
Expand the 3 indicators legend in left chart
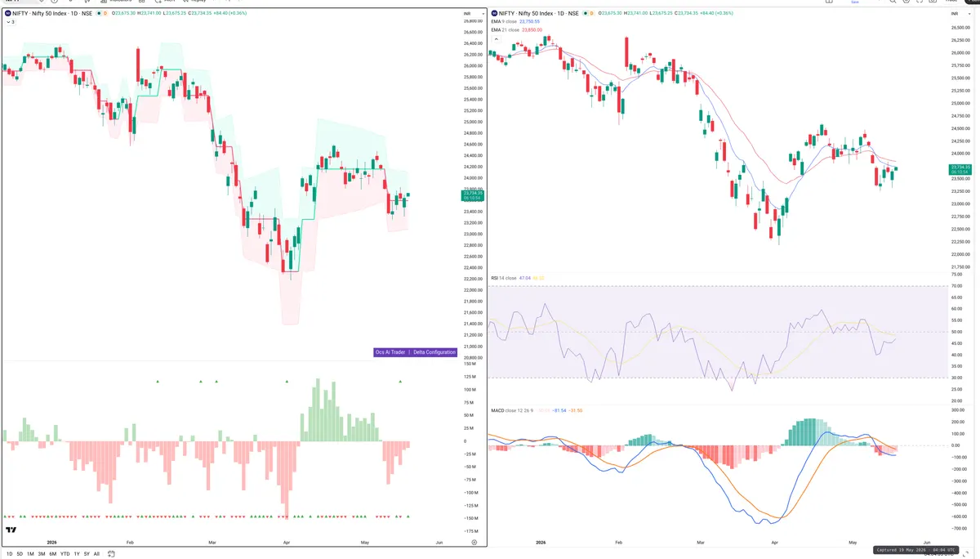[x=10, y=23]
